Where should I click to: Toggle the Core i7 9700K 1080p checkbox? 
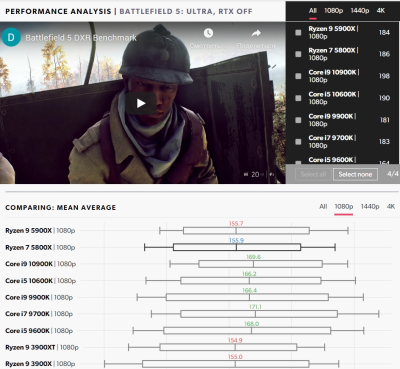coord(298,142)
